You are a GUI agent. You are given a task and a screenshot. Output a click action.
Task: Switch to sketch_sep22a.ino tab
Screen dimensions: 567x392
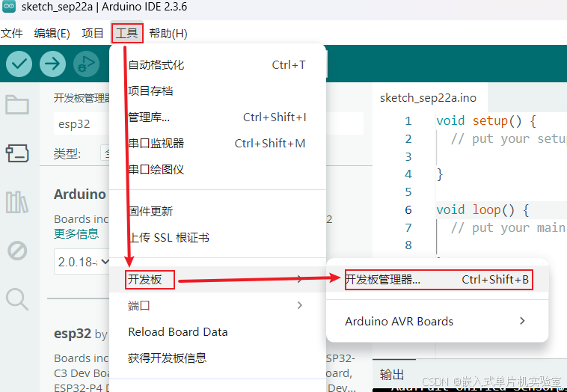click(428, 98)
